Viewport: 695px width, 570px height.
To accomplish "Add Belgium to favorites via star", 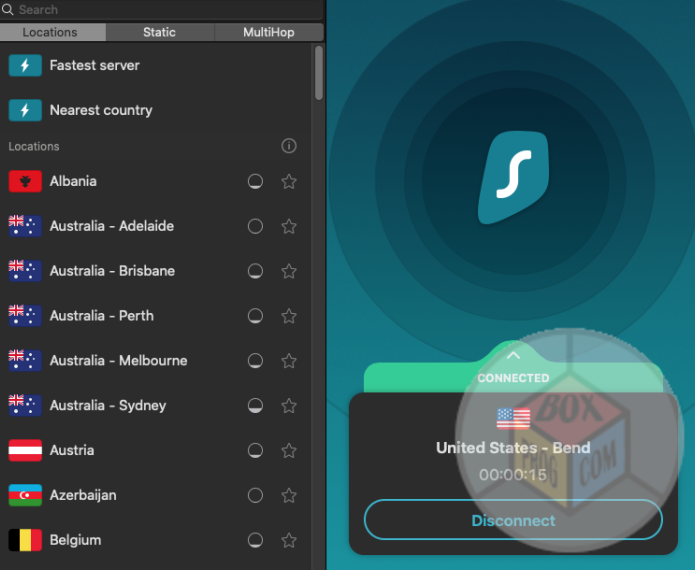I will tap(289, 541).
